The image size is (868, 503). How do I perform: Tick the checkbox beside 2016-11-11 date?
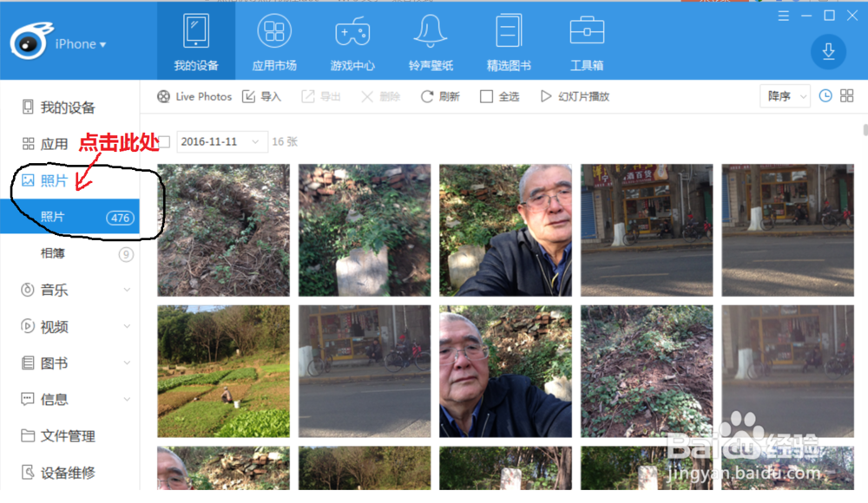pyautogui.click(x=164, y=141)
